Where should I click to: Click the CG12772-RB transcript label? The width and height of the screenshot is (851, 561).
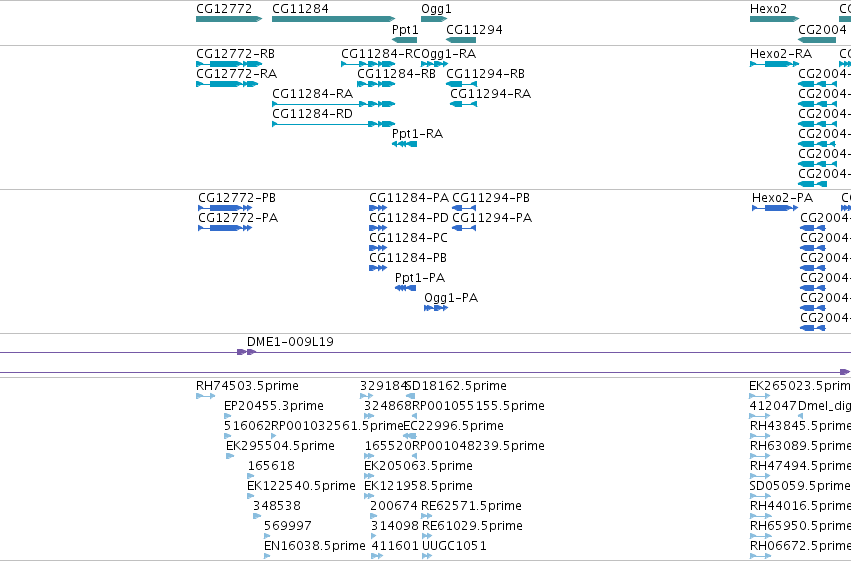[x=235, y=54]
